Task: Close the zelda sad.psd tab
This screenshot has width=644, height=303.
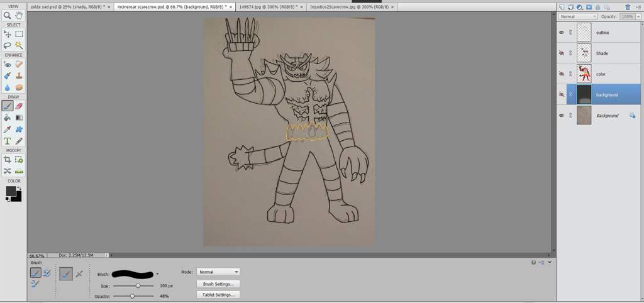Action: [109, 7]
